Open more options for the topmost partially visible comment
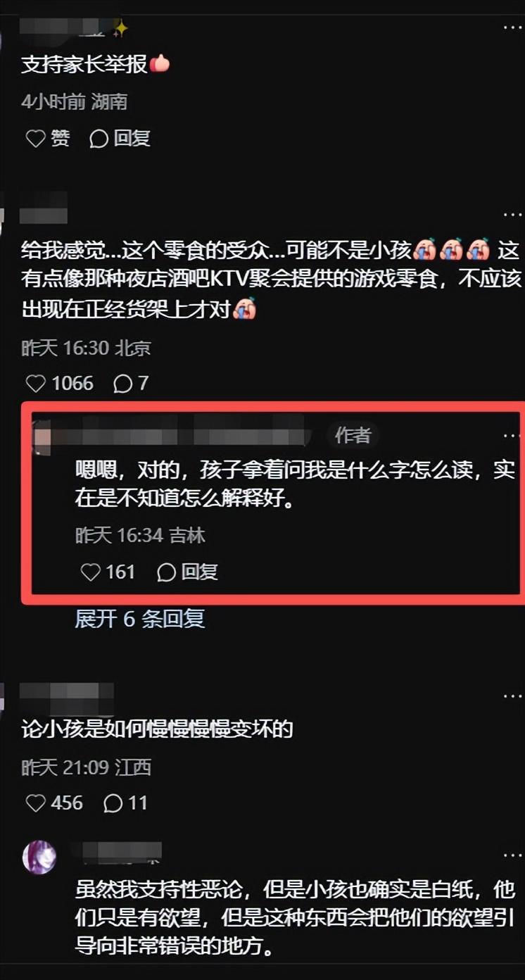 click(x=512, y=27)
